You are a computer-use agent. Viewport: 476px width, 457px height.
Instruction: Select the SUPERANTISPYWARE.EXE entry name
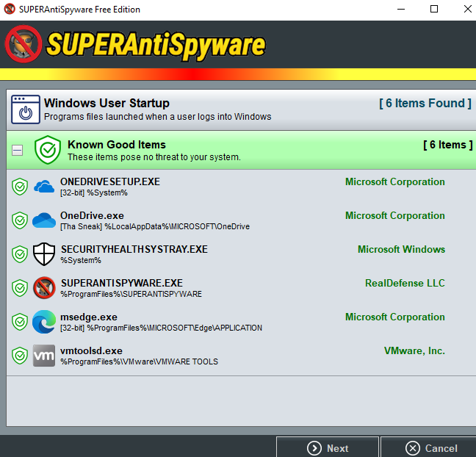[x=122, y=283]
